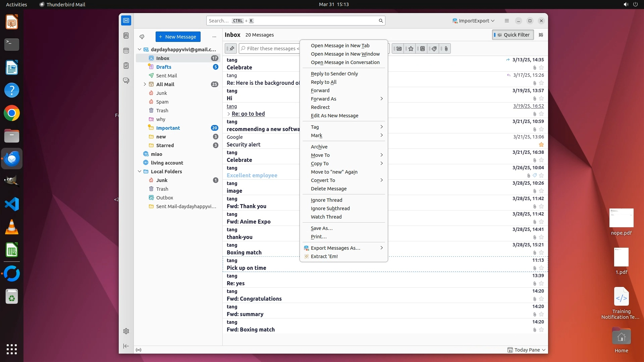644x362 pixels.
Task: Expand the All Mail folder
Action: (x=145, y=84)
